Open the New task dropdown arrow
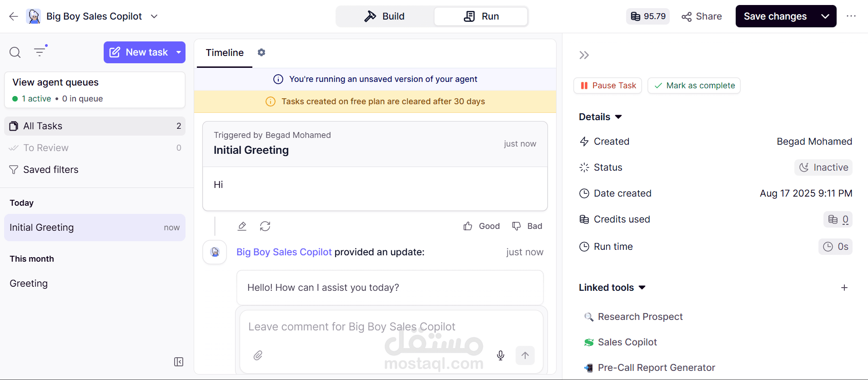Screen dimensions: 868x380 coord(179,52)
